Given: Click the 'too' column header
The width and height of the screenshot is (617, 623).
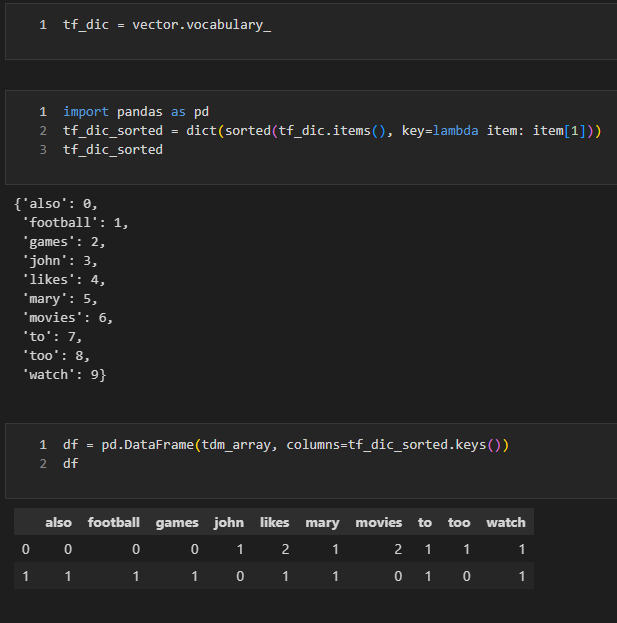Looking at the screenshot, I should coord(459,522).
